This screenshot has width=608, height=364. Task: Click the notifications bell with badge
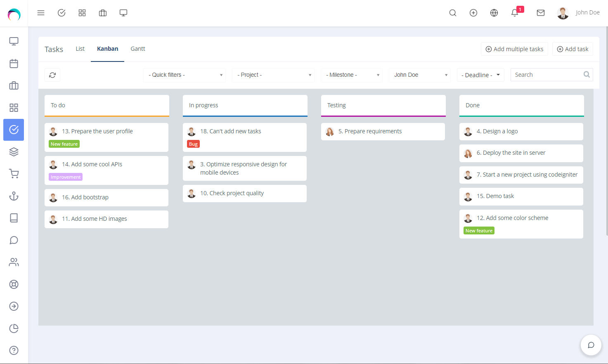514,13
